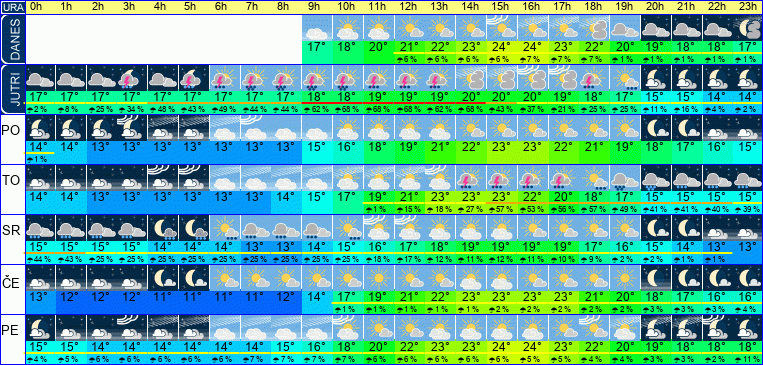Screen dimensions: 763x365
Task: Click the JUTRI 3h night thunderstorm icon
Action: (132, 78)
